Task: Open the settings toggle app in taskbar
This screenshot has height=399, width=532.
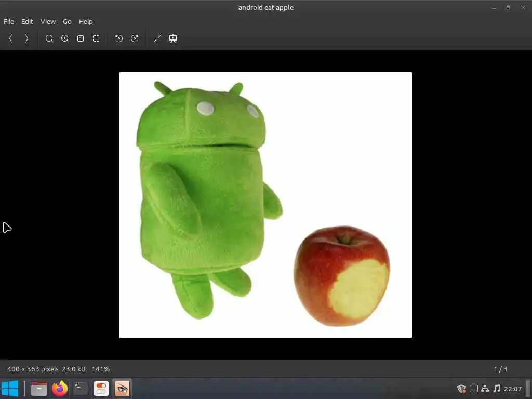Action: click(101, 389)
